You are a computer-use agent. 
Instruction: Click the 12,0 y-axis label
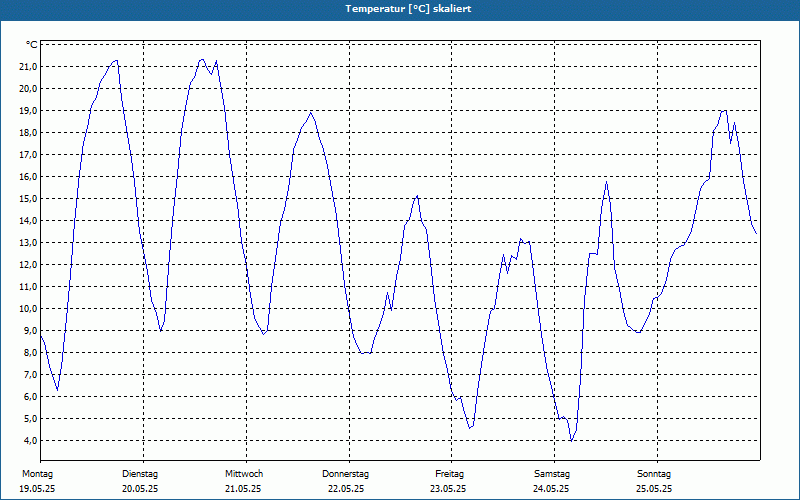point(28,265)
